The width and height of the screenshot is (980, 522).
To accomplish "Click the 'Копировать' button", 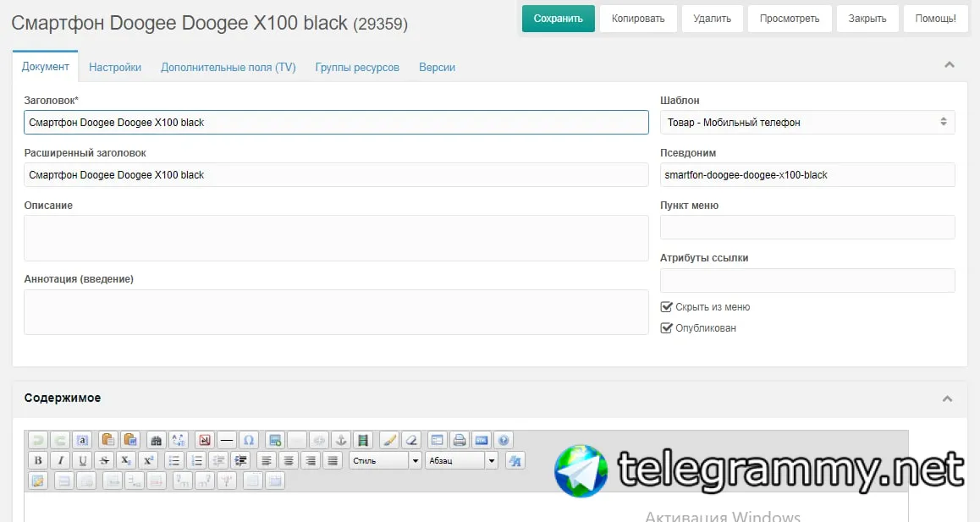I will pyautogui.click(x=638, y=19).
